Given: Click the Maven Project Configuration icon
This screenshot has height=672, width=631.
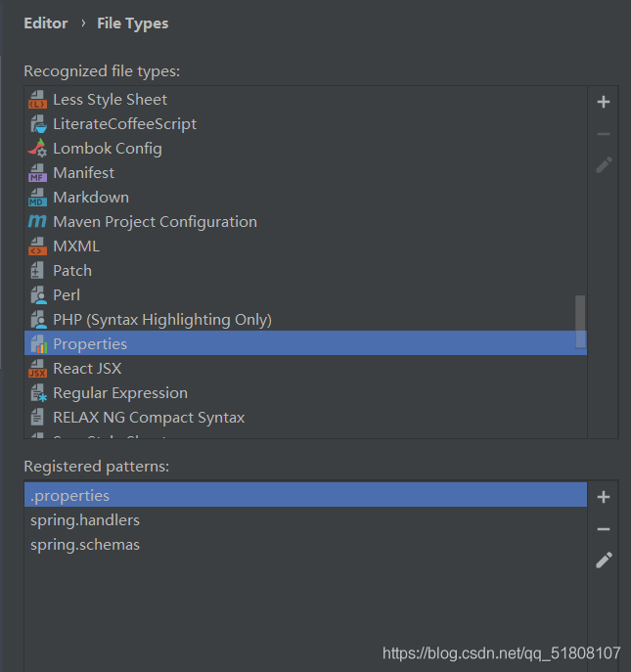Looking at the screenshot, I should 37,222.
